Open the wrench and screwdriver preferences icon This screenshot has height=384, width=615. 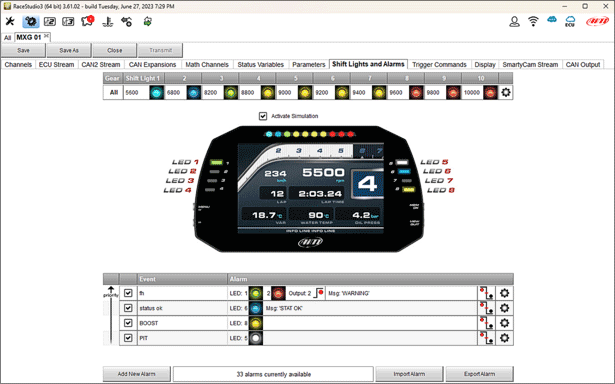click(10, 21)
